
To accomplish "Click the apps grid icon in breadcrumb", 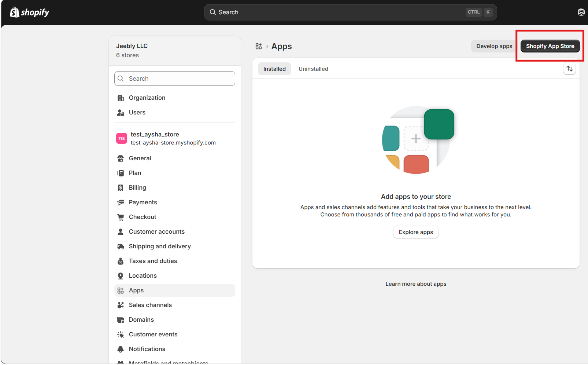I will pos(259,46).
